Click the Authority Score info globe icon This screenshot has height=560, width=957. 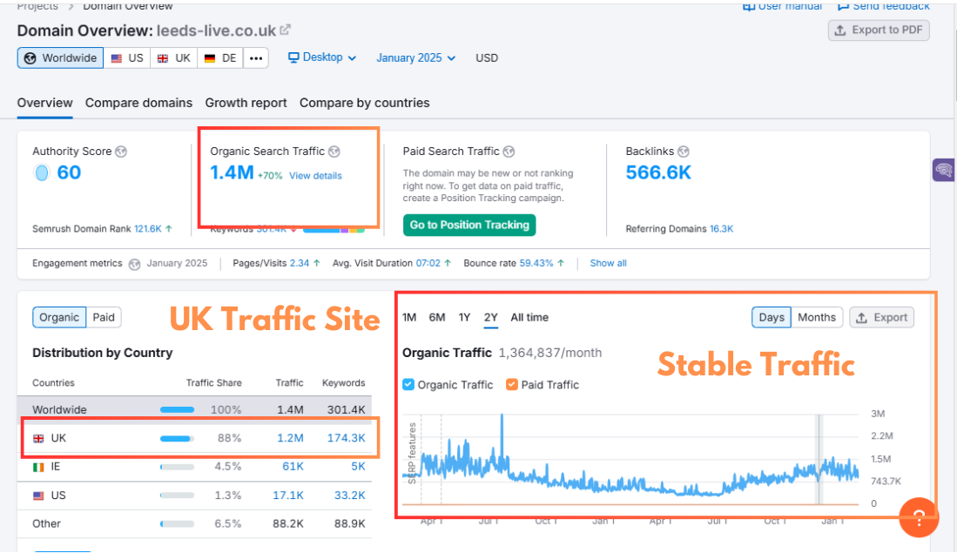[121, 152]
